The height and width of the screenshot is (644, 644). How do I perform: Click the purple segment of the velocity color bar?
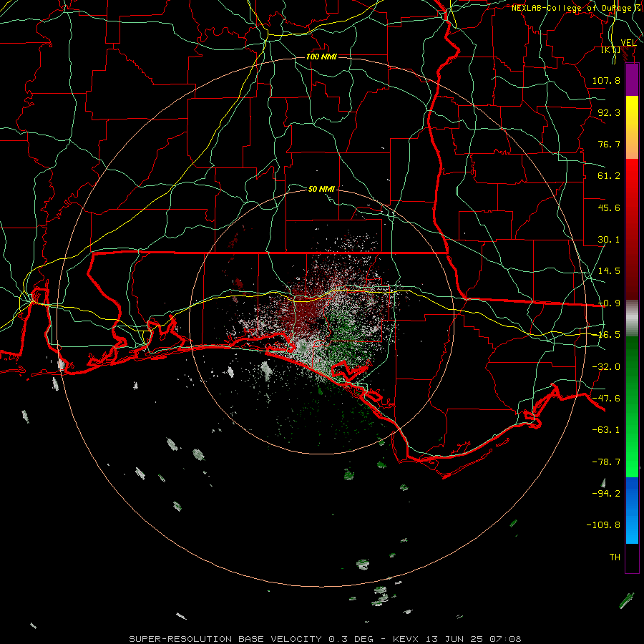point(632,79)
